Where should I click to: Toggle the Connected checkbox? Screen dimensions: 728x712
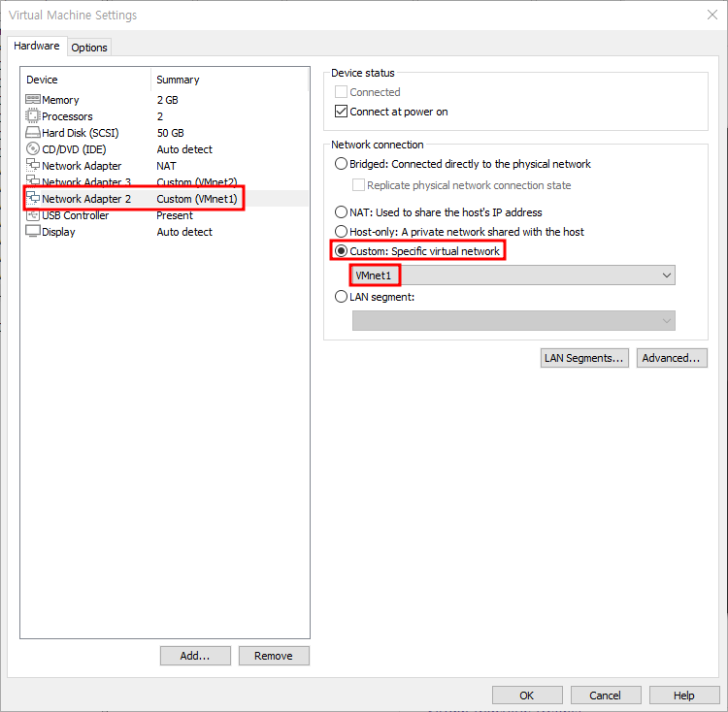341,92
